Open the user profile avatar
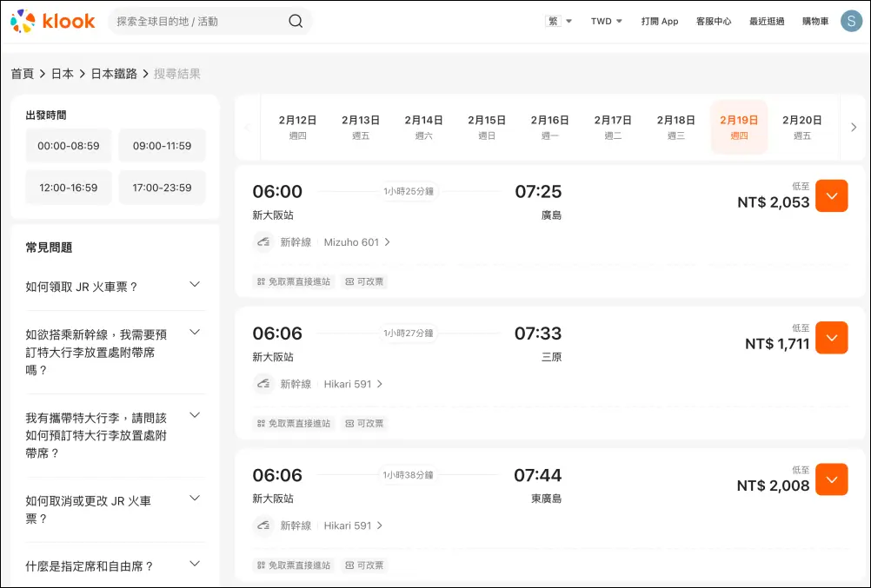This screenshot has height=588, width=871. coord(851,21)
